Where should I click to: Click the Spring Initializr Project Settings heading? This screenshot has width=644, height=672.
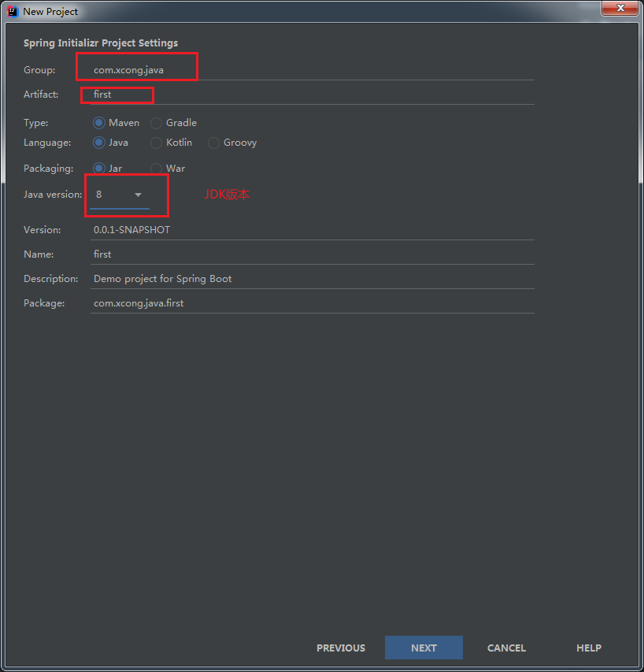pos(101,43)
